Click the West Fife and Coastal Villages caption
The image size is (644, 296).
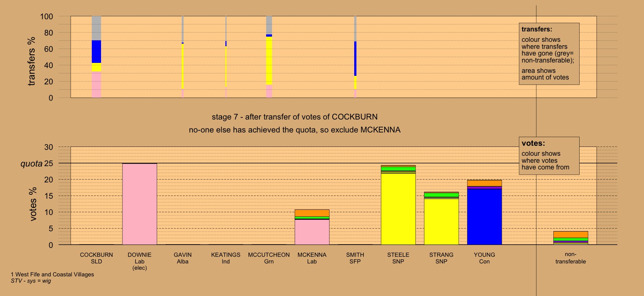tap(52, 275)
